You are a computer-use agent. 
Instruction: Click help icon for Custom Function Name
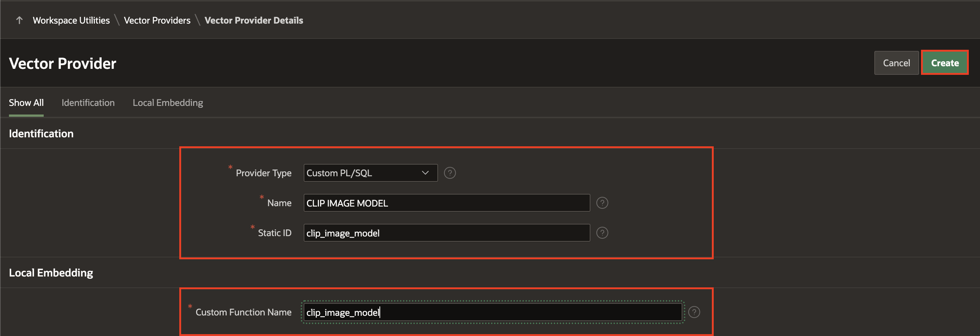click(694, 312)
